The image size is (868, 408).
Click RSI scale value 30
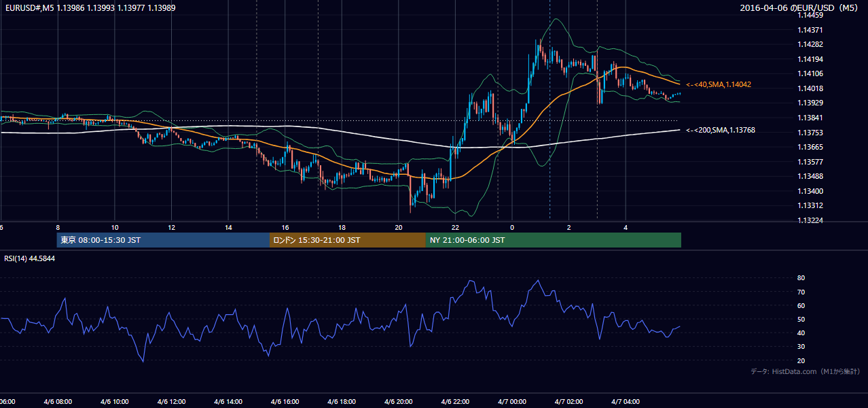tap(801, 347)
